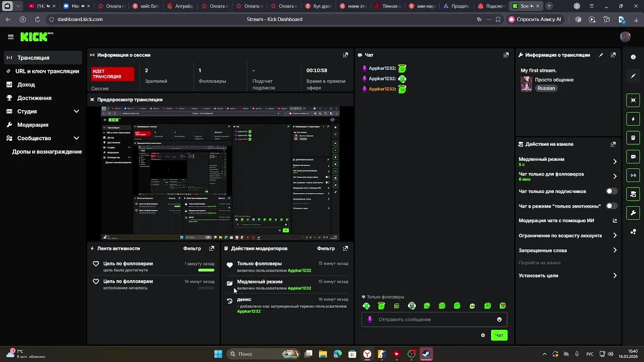Click the Просто общение category thumbnail
Screen dimensions: 644x362
point(526,84)
